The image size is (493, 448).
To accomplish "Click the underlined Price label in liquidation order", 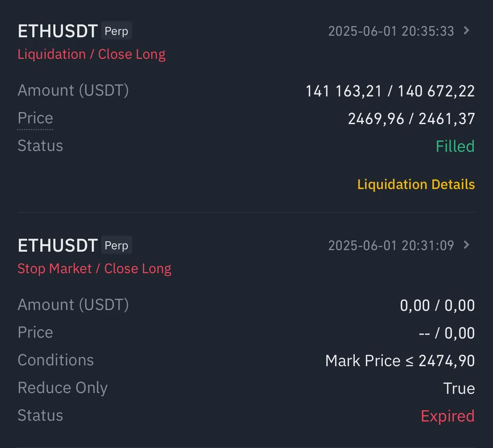I will point(35,118).
